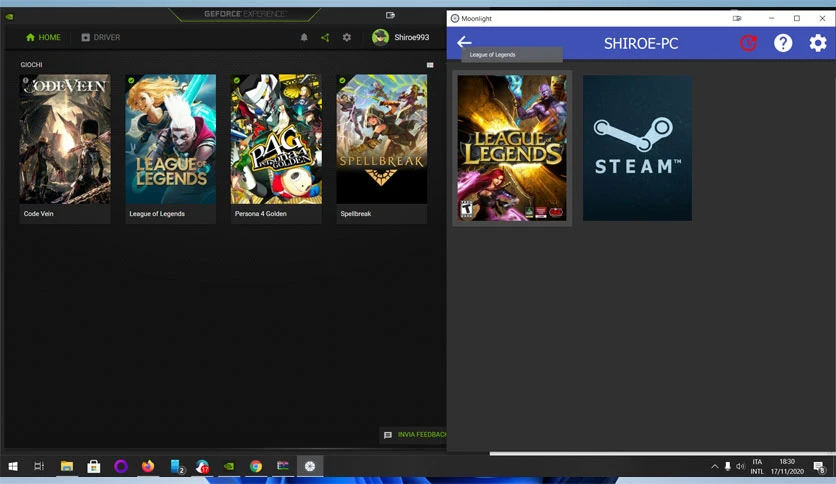The height and width of the screenshot is (484, 836).
Task: Open Task View on the taskbar
Action: (x=39, y=466)
